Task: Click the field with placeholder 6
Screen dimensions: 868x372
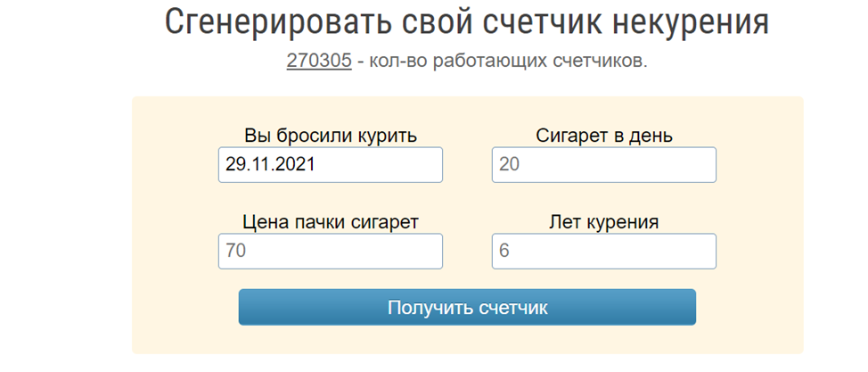Action: click(x=603, y=252)
